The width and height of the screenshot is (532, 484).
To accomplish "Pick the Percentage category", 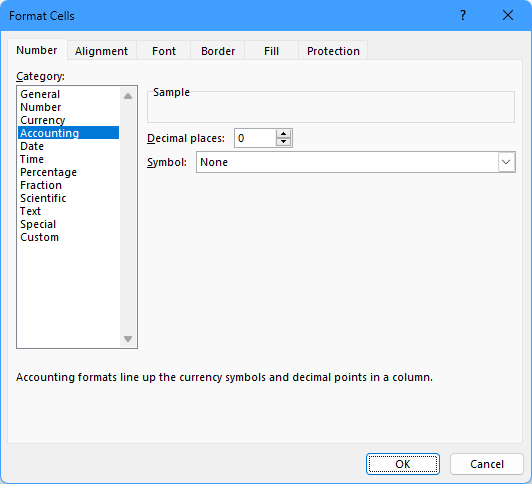I will click(x=68, y=172).
